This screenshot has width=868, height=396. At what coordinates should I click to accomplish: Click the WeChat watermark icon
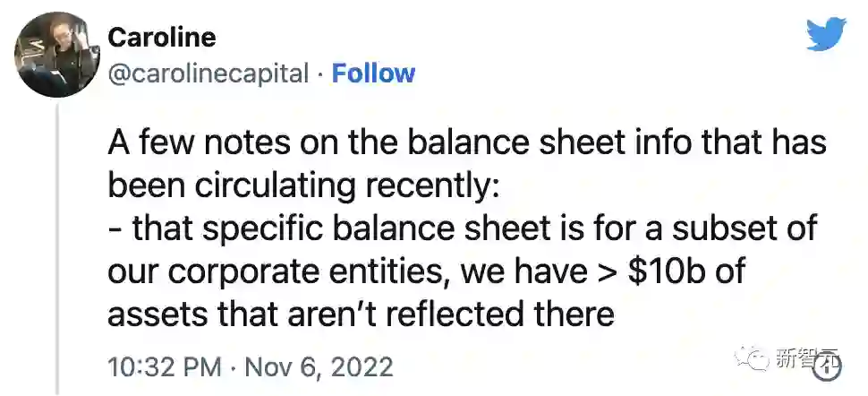pos(756,359)
